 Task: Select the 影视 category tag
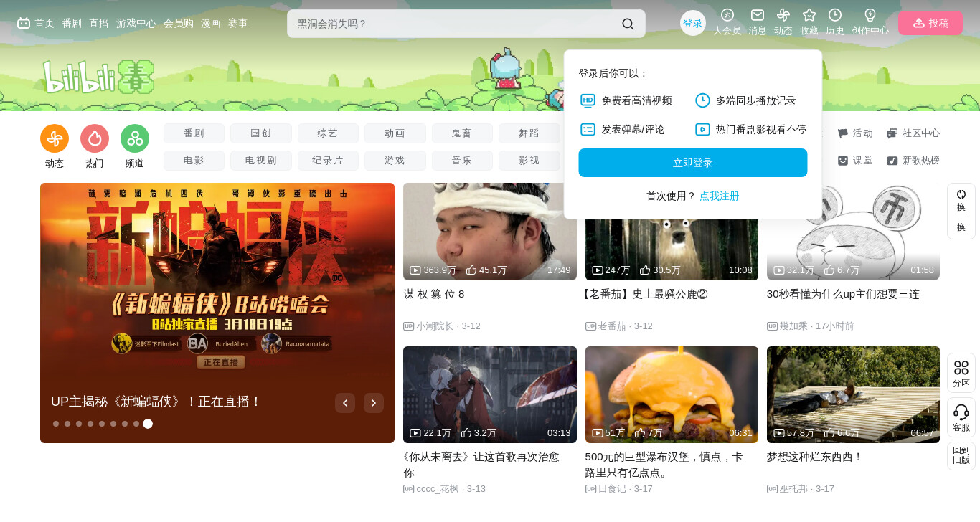(x=529, y=161)
